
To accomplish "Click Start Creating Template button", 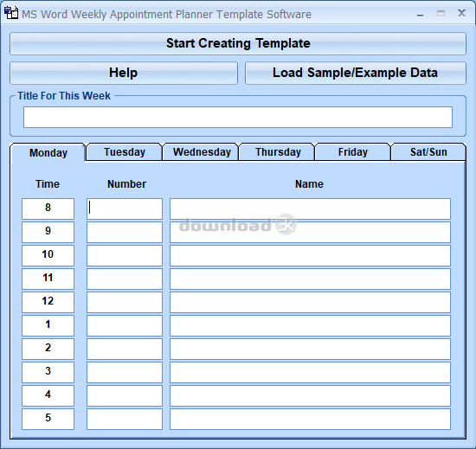I will tap(238, 43).
